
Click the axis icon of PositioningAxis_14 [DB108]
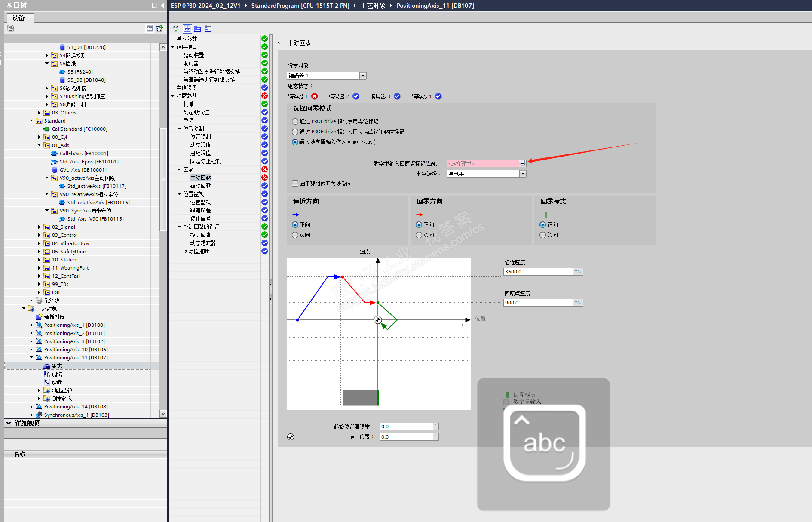(x=39, y=407)
